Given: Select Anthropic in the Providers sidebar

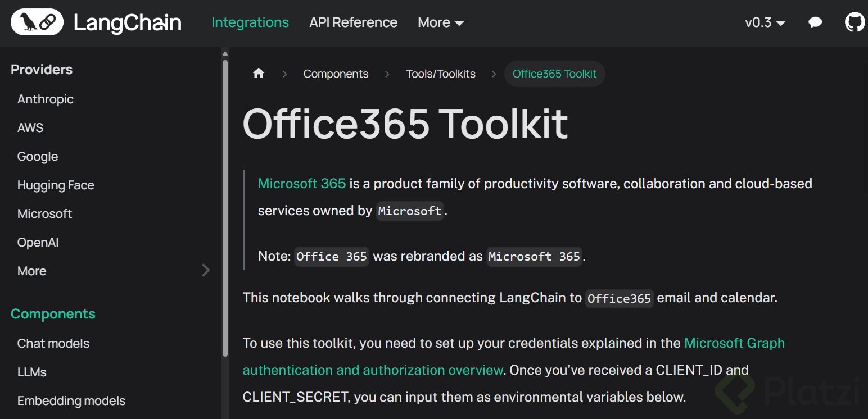Looking at the screenshot, I should click(x=46, y=99).
